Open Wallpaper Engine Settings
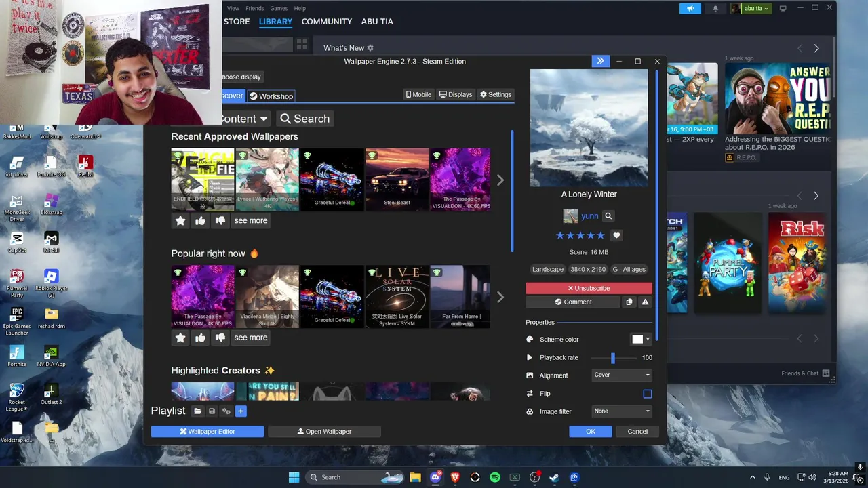 coord(496,94)
